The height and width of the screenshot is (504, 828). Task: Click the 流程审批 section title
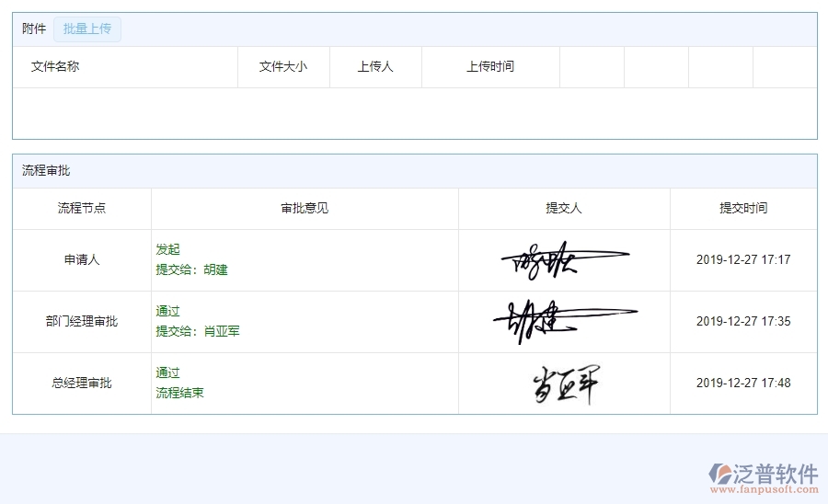pyautogui.click(x=46, y=171)
